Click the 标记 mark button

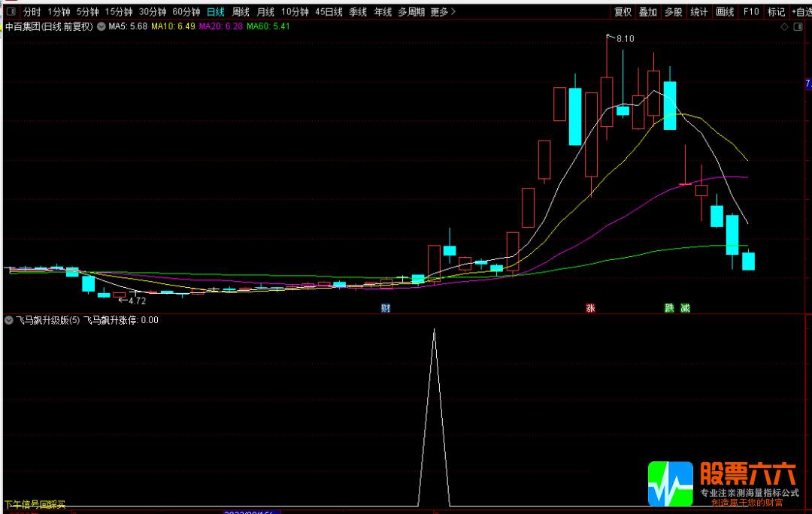[x=776, y=11]
